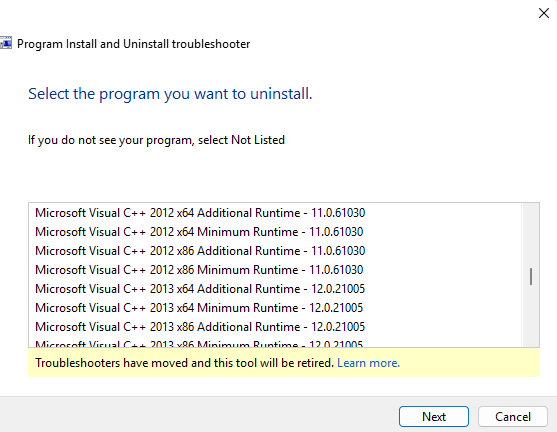Image resolution: width=557 pixels, height=432 pixels.
Task: Select Visual C++ 2013 x64 Minimum Runtime - 12.0.21005
Action: [275, 308]
